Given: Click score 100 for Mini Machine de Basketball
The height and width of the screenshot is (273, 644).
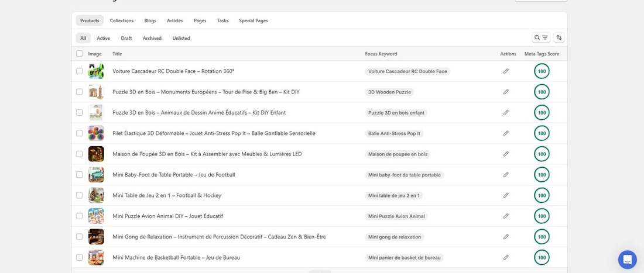Looking at the screenshot, I should pyautogui.click(x=542, y=257).
